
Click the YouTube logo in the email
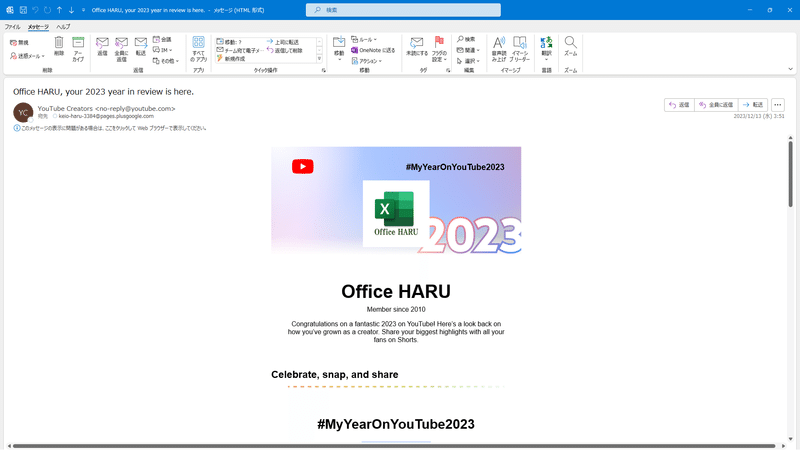(303, 166)
